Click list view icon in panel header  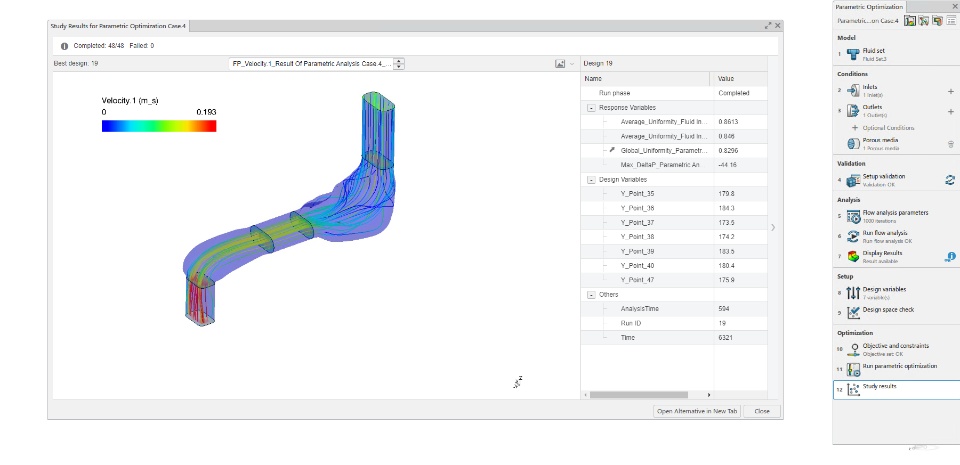[x=951, y=21]
